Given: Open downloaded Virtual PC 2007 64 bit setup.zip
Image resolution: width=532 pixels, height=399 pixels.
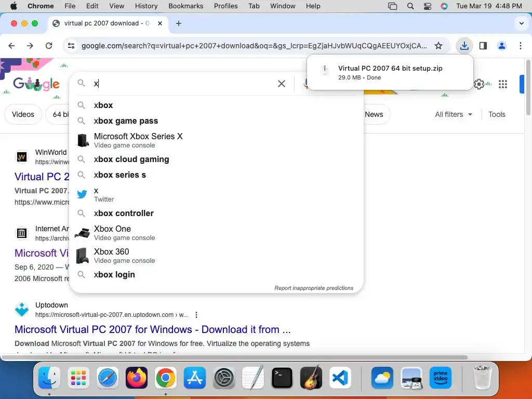Looking at the screenshot, I should [390, 72].
